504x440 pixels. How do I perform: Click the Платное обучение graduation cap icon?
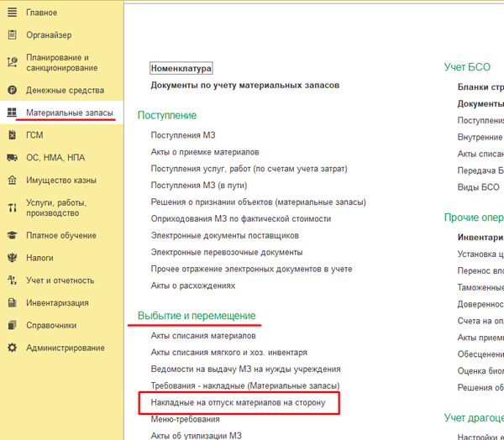click(x=13, y=235)
